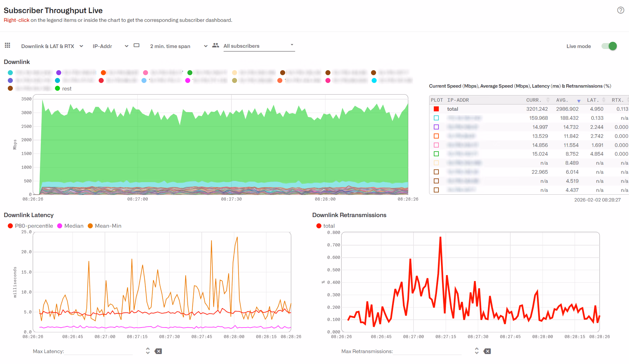Viewport: 629px width, 364px height.
Task: Click the 3201.242 current speed value
Action: click(x=537, y=109)
